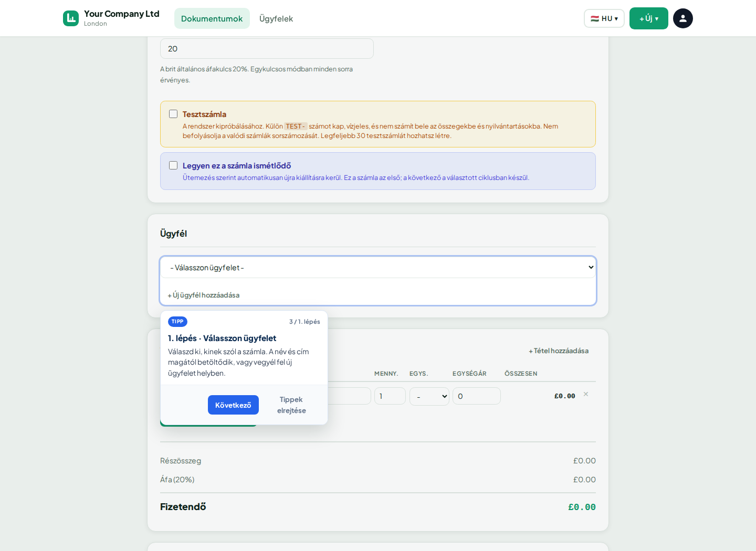Click the Ügyfél section heading
The width and height of the screenshot is (756, 551).
(173, 234)
